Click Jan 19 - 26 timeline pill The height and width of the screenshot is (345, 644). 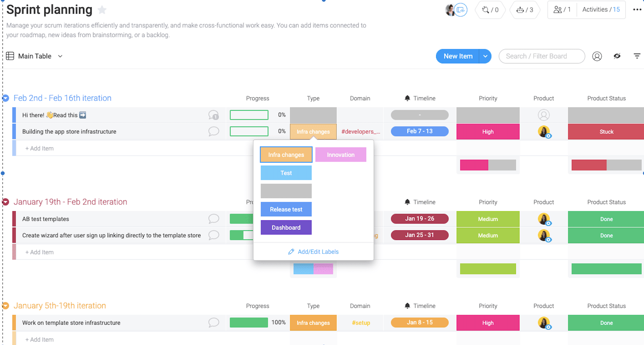tap(420, 218)
